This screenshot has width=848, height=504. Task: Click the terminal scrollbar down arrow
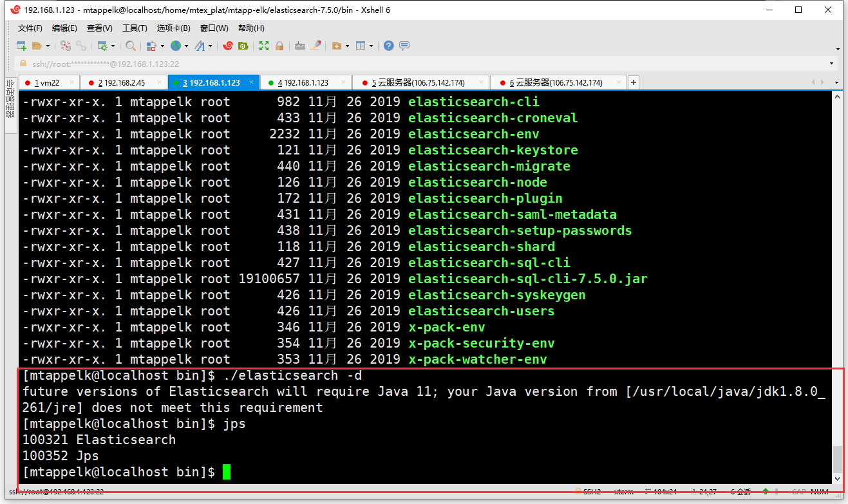[x=837, y=479]
